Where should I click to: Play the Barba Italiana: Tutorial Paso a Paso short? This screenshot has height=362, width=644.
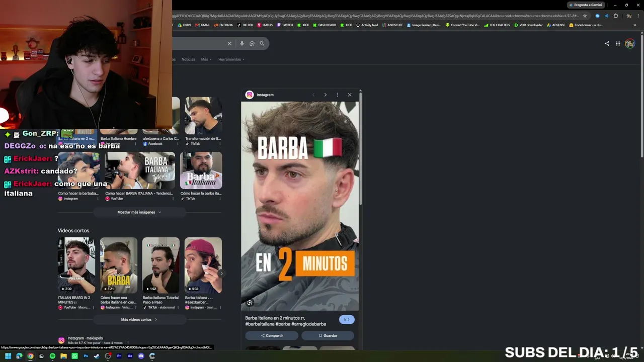[x=161, y=265]
